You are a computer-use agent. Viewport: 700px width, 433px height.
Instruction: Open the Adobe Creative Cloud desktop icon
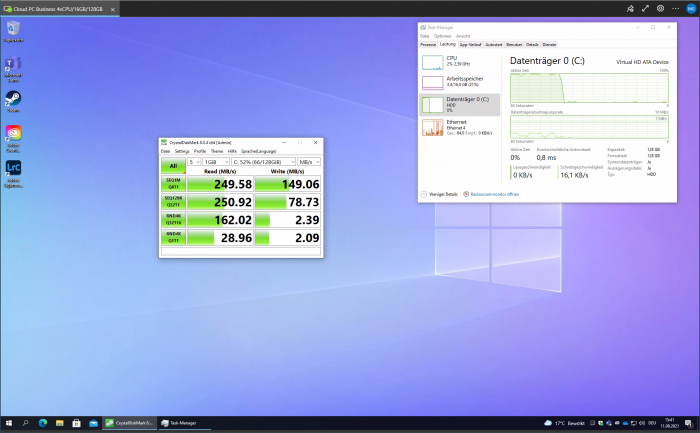[x=13, y=138]
